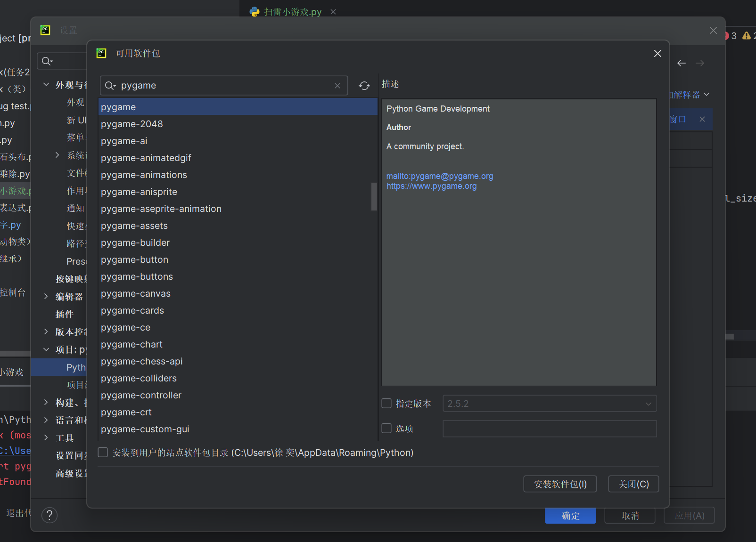The height and width of the screenshot is (542, 756).
Task: Enable the 选项 checkbox
Action: [386, 429]
